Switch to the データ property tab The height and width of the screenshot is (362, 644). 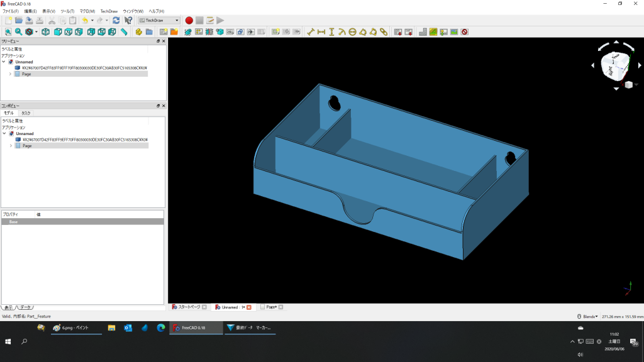pos(25,307)
